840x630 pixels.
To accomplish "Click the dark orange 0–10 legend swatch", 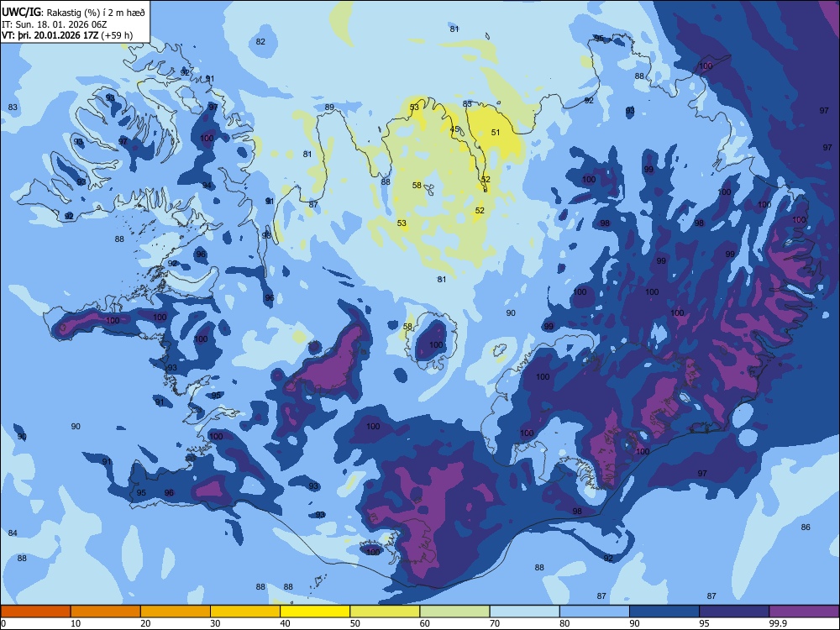I will [x=35, y=612].
